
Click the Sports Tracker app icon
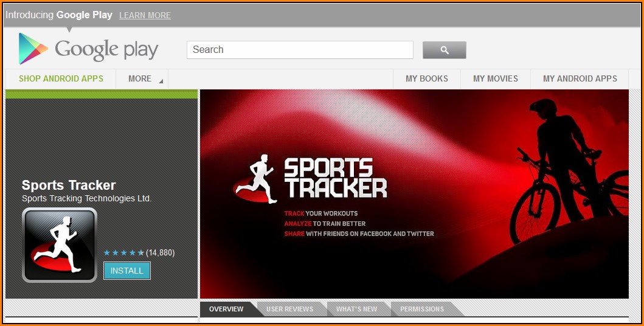[x=60, y=245]
